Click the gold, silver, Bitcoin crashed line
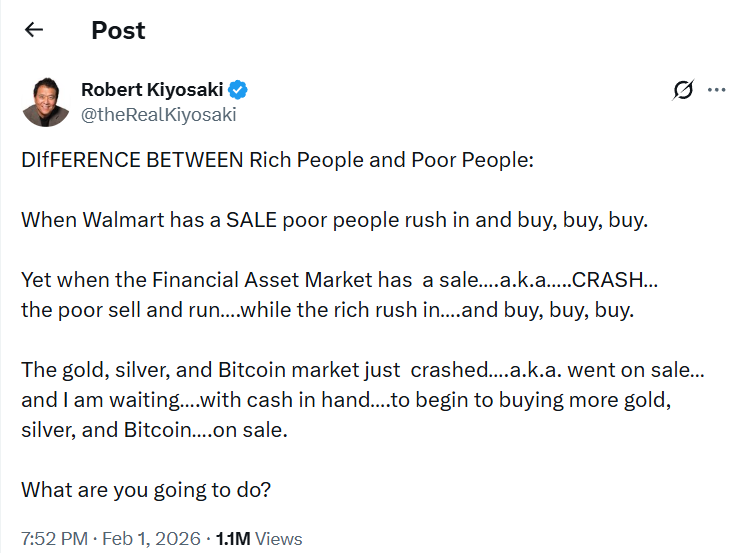This screenshot has height=553, width=746. tap(362, 369)
